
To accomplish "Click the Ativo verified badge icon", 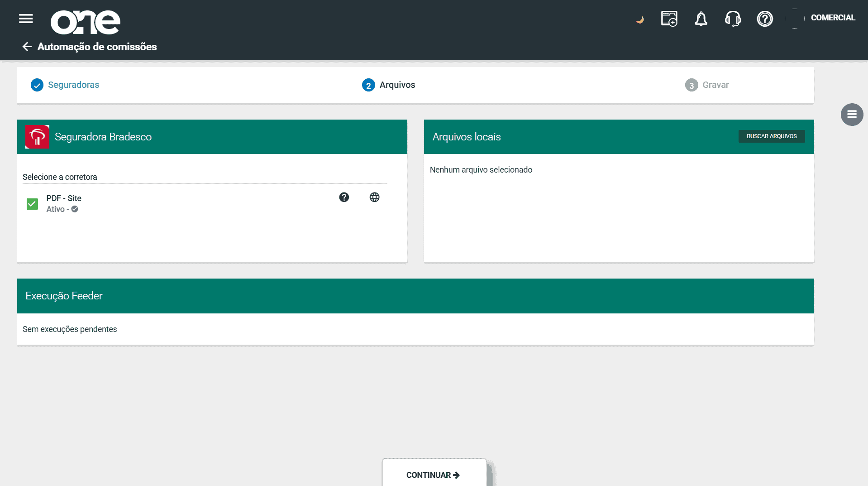I will (75, 209).
